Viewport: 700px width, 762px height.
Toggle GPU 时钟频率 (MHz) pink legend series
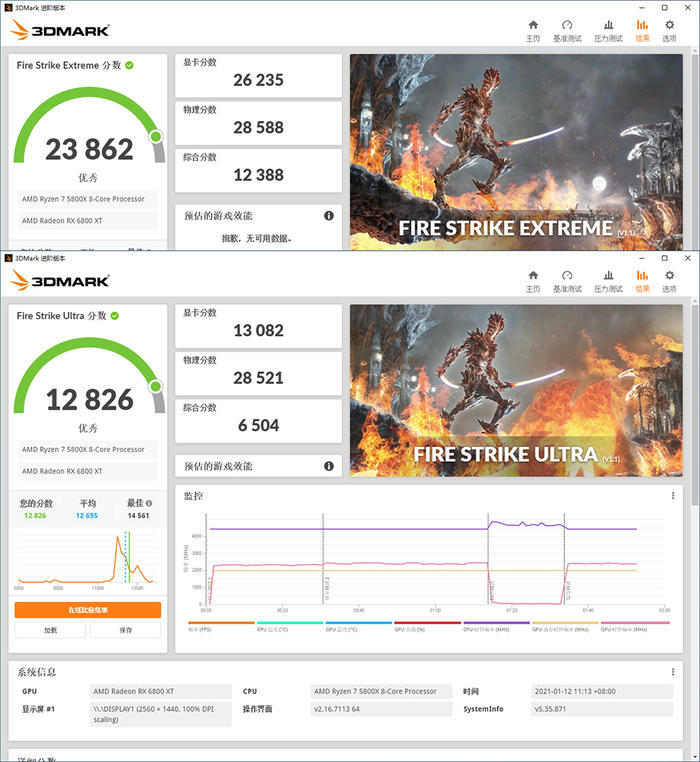pyautogui.click(x=635, y=625)
